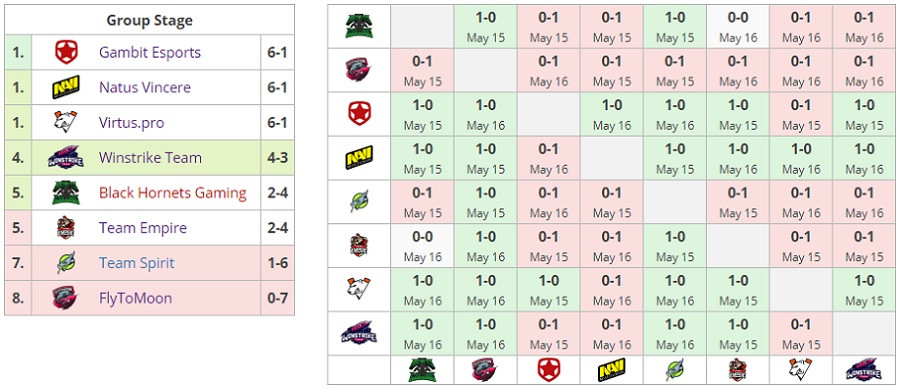Click the Gambit Esports logo in standings

[x=66, y=52]
